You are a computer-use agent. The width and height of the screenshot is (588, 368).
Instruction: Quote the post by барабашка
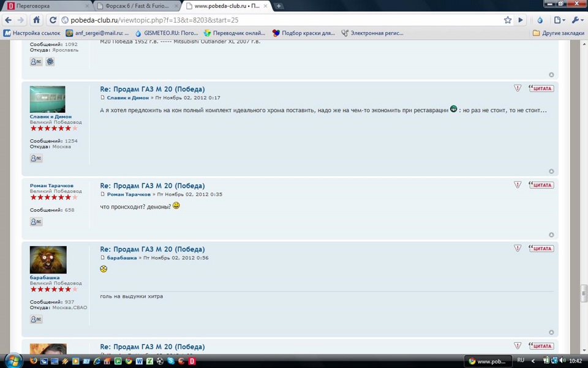point(541,248)
